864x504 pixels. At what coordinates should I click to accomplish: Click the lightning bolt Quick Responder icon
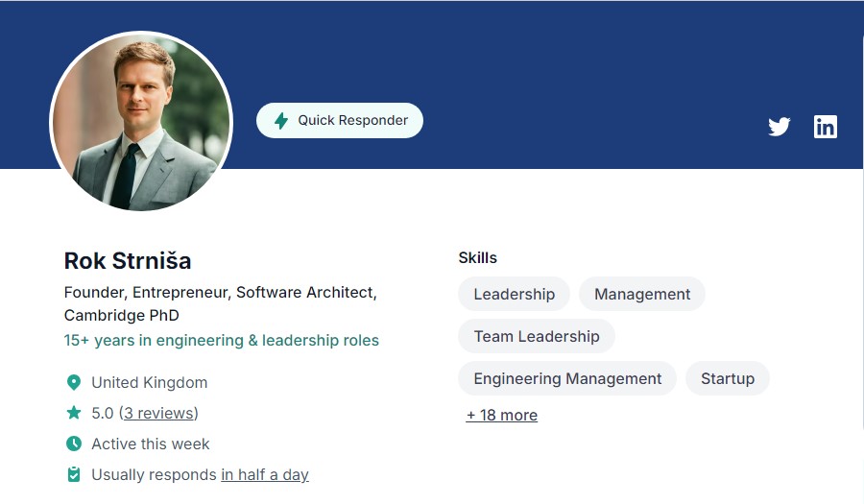pyautogui.click(x=281, y=121)
